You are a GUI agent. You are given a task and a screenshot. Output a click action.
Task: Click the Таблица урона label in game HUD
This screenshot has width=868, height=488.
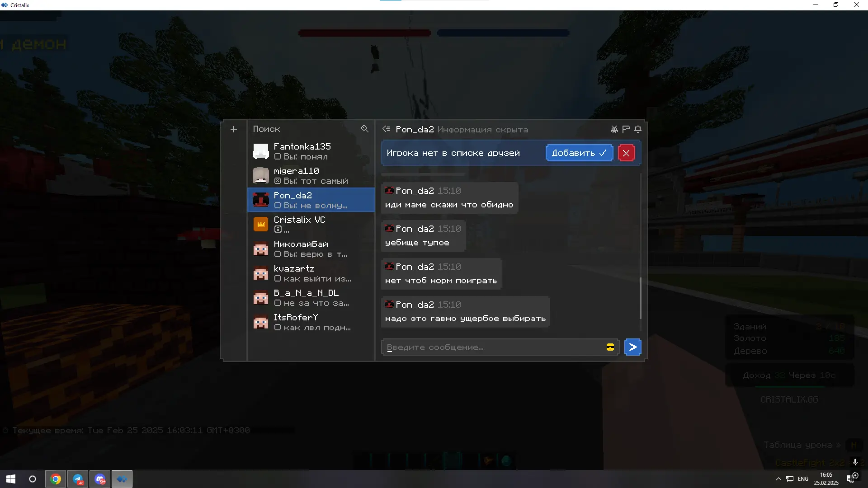pos(798,445)
